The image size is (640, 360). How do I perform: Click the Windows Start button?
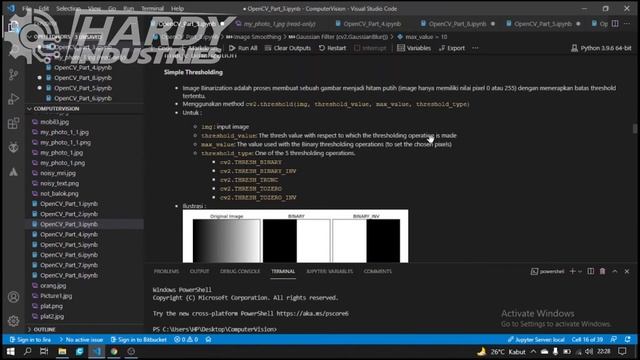point(11,351)
